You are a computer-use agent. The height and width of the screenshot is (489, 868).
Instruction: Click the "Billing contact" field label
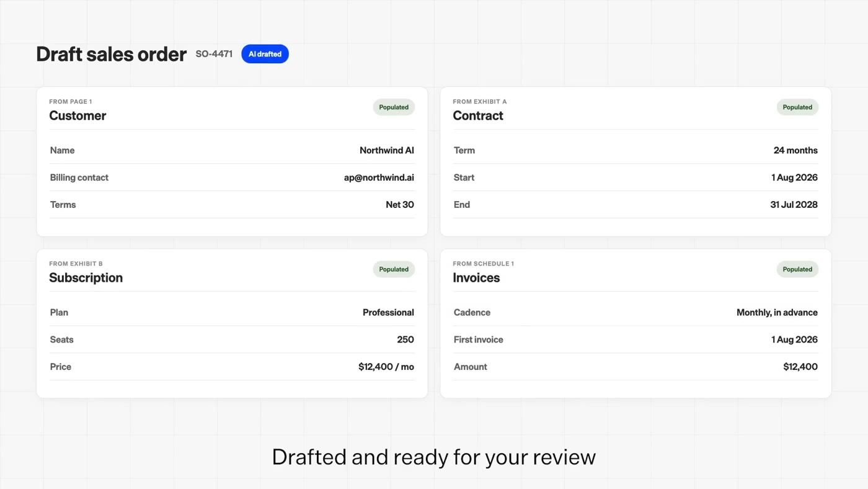pos(79,177)
